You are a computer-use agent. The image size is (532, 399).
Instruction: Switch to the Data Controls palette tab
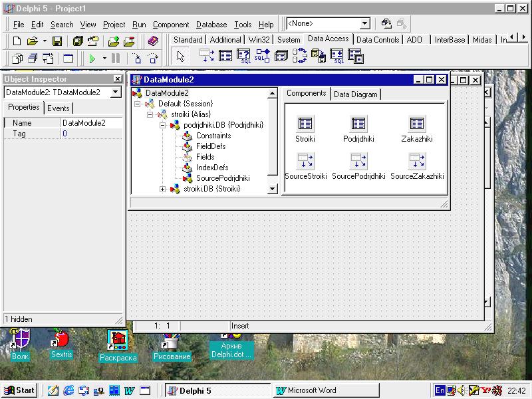[x=378, y=40]
